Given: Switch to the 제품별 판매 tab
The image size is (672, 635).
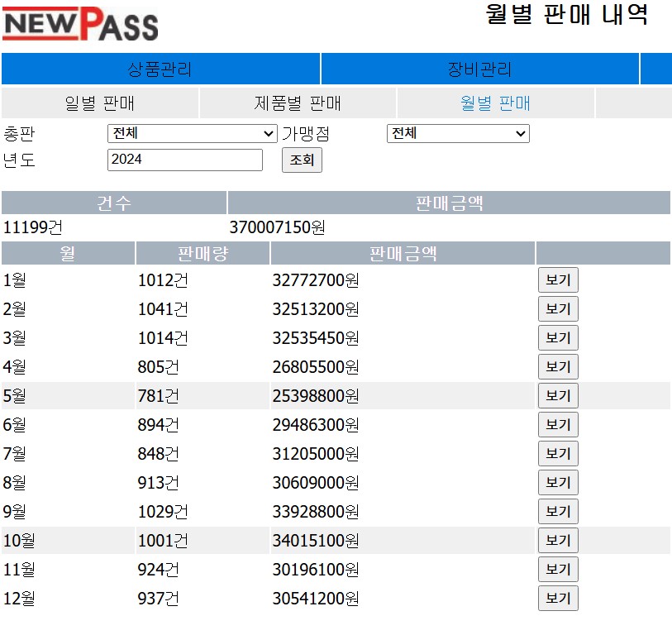Looking at the screenshot, I should (298, 103).
